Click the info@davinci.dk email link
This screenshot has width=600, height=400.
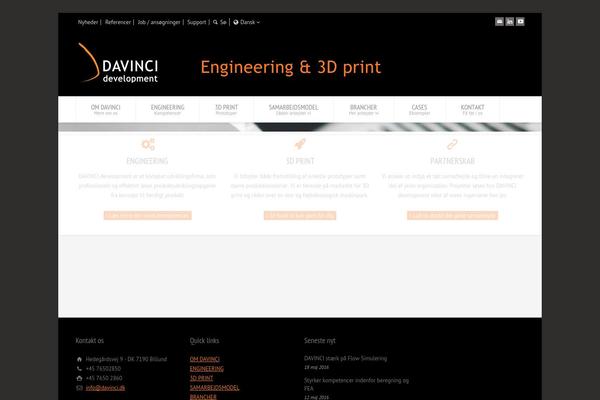coord(105,388)
